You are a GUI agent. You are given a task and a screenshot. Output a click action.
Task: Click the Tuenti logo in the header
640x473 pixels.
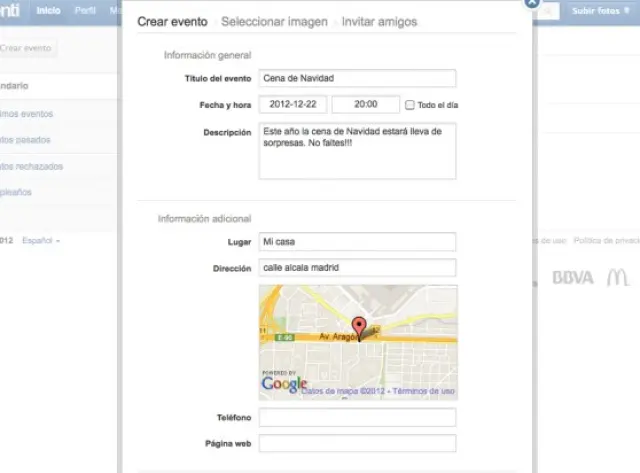pos(10,11)
